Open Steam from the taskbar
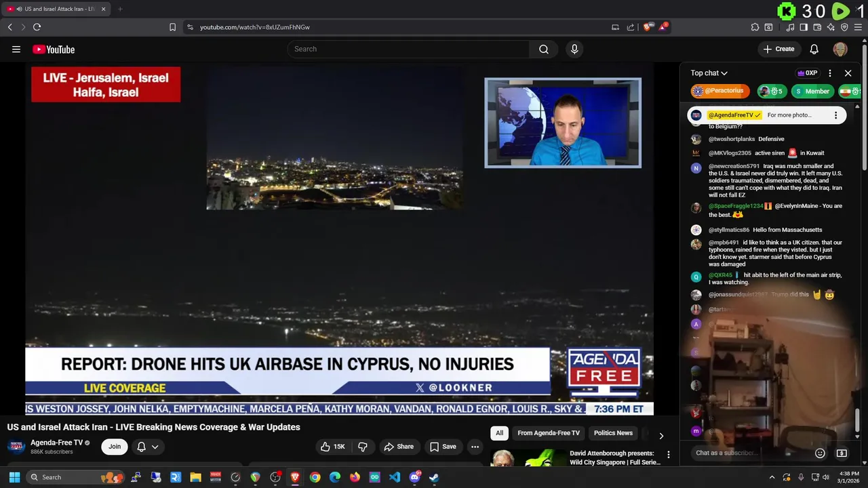The width and height of the screenshot is (868, 488). (434, 477)
